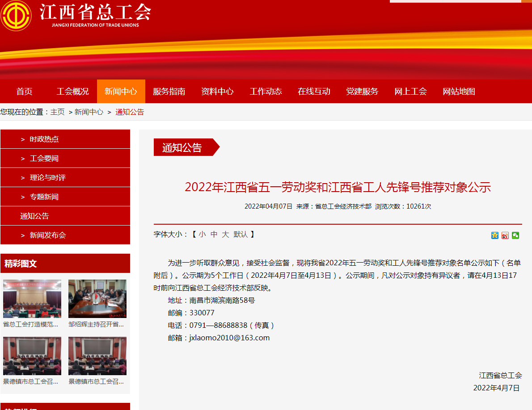Image resolution: width=532 pixels, height=410 pixels.
Task: Click the view count 10261次
Action: [x=419, y=206]
